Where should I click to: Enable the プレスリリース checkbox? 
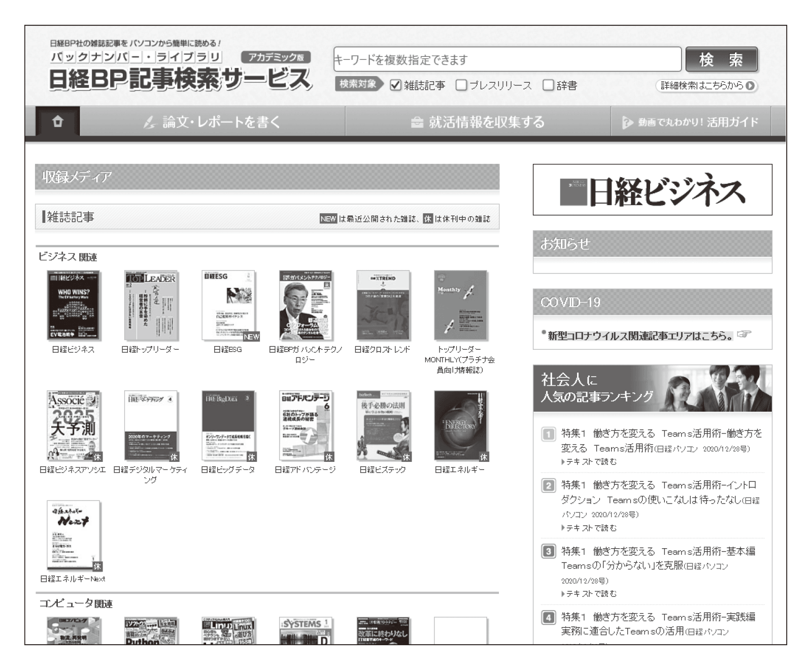[461, 85]
